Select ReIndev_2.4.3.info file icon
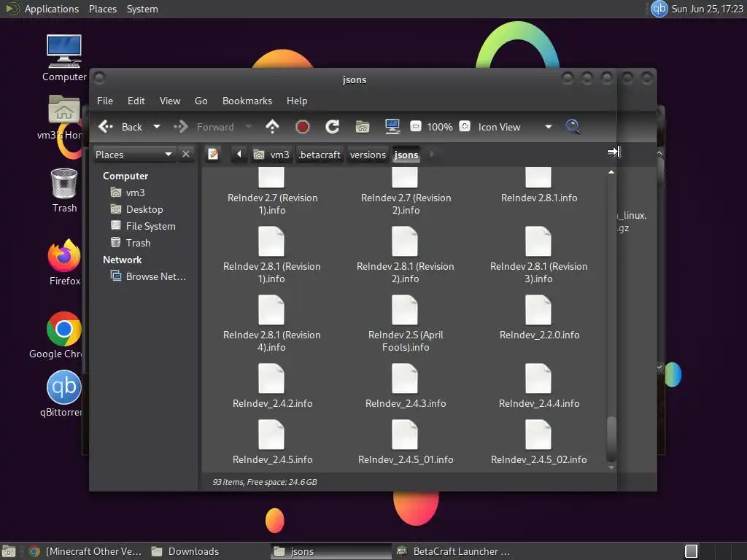The width and height of the screenshot is (747, 560). tap(404, 378)
